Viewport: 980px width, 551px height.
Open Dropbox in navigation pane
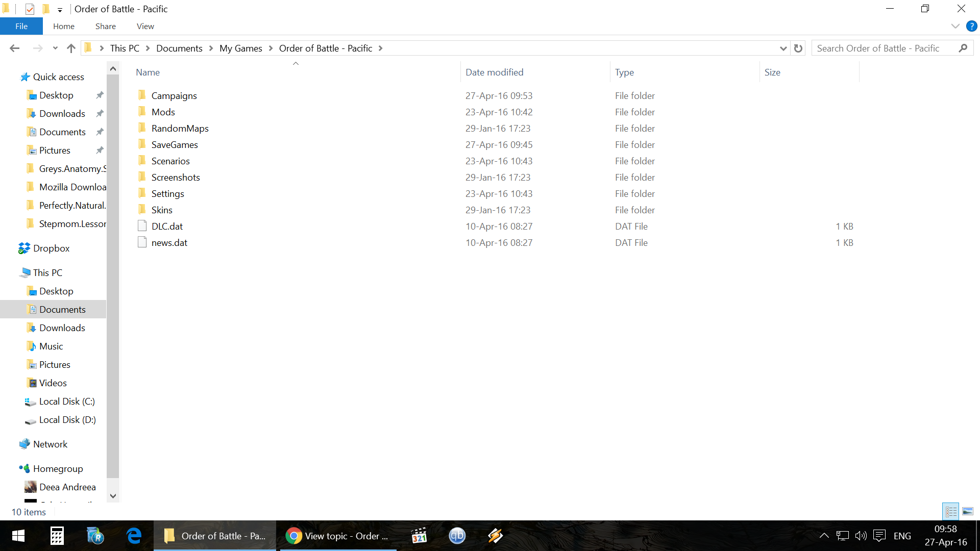(51, 248)
